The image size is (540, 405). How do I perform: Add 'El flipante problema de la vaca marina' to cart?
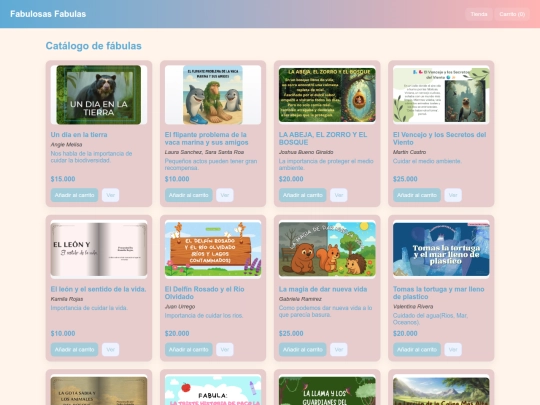(x=188, y=195)
